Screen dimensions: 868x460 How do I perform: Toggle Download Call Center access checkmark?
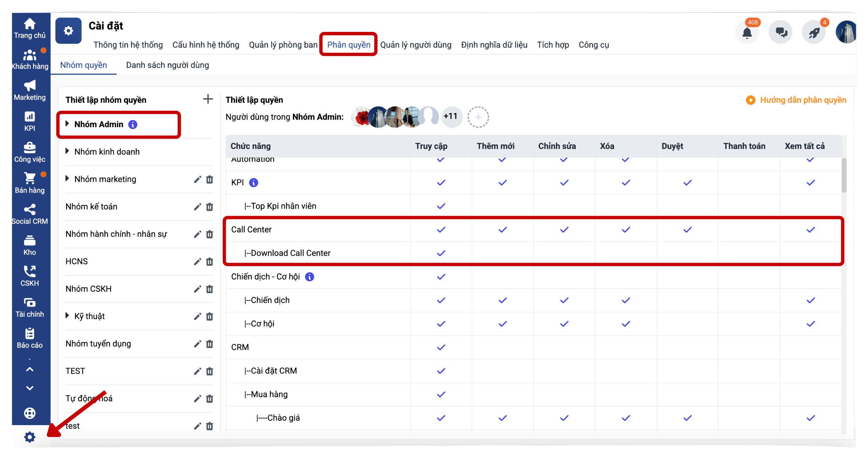(441, 253)
